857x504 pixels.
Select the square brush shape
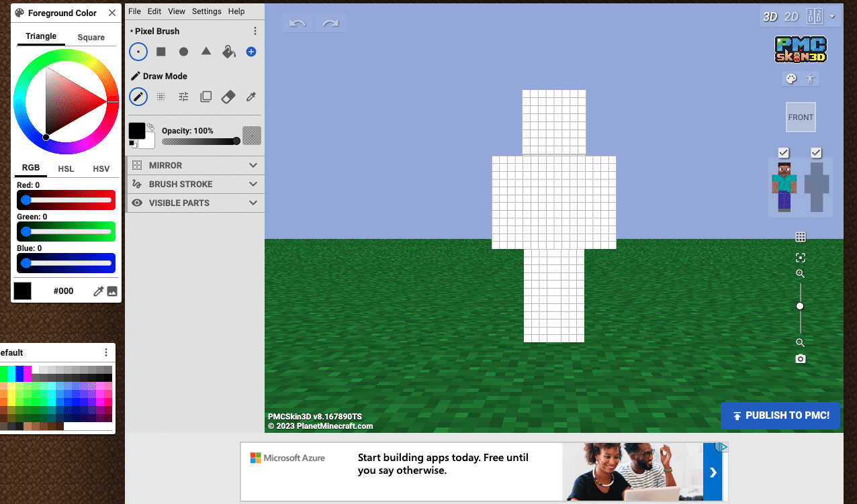point(161,52)
